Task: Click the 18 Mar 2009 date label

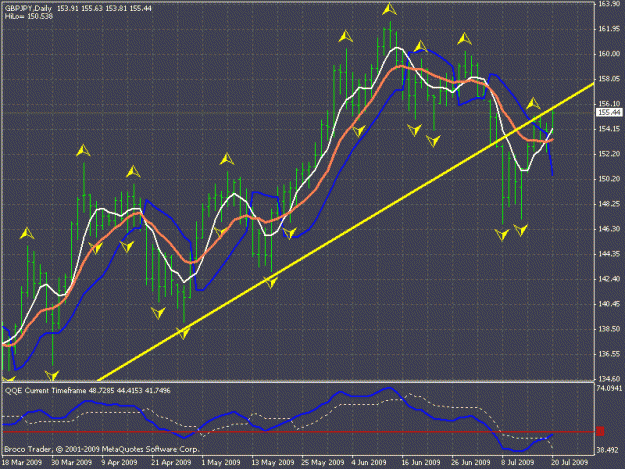Action: 22,462
